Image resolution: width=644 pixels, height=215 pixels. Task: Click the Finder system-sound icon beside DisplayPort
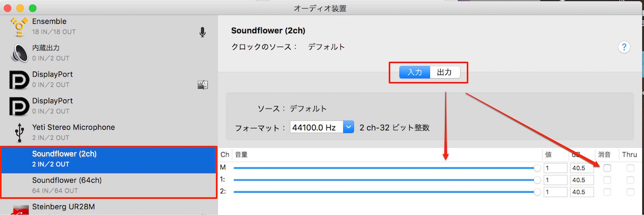202,85
